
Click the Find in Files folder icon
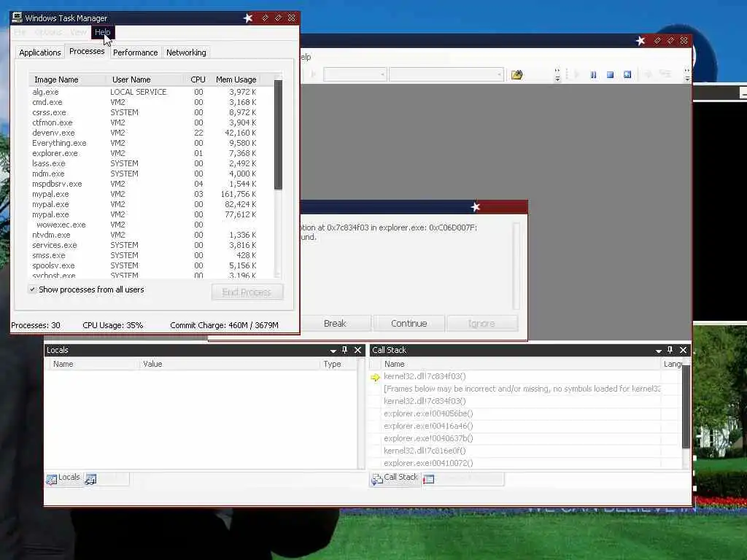click(x=517, y=75)
